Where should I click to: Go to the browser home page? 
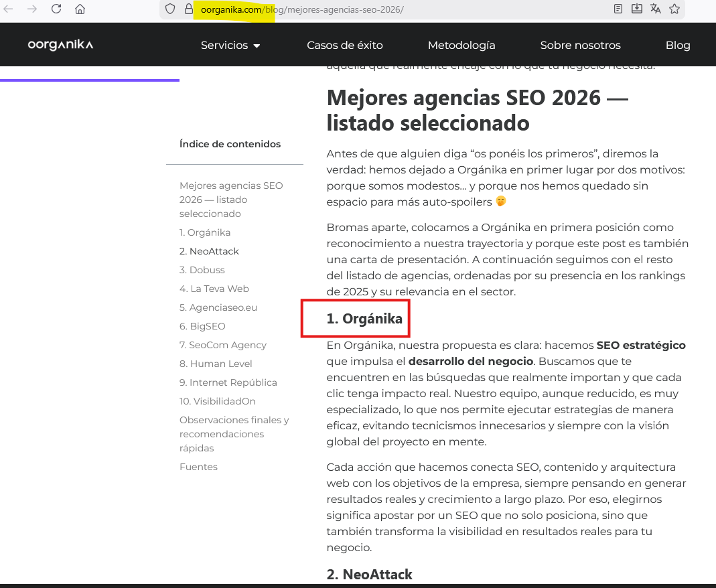80,9
